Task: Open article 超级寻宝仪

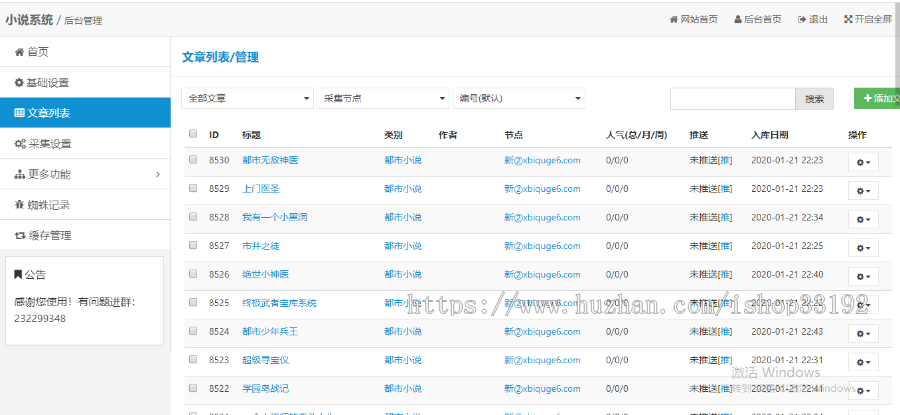Action: click(x=266, y=360)
